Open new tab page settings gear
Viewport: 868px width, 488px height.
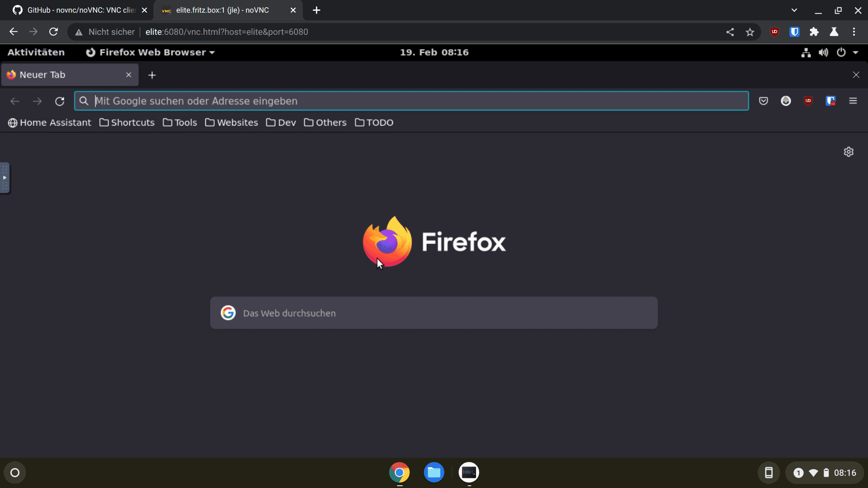[849, 152]
